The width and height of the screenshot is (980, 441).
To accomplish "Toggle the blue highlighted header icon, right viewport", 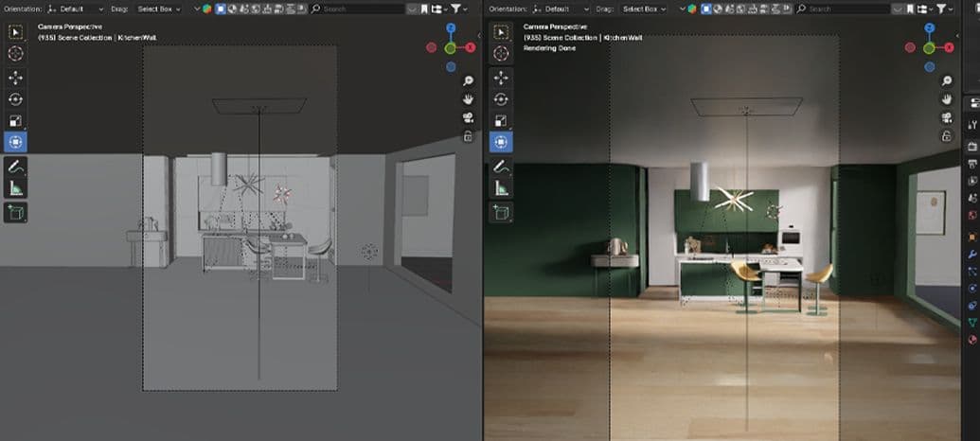I will point(706,9).
